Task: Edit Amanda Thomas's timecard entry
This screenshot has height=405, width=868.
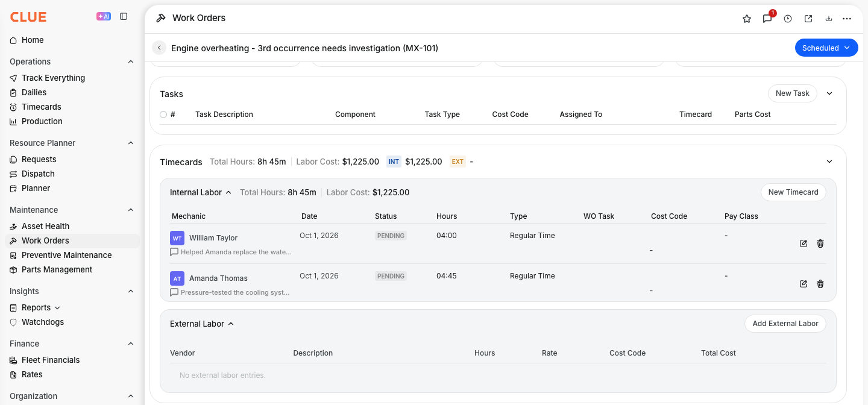Action: 804,284
